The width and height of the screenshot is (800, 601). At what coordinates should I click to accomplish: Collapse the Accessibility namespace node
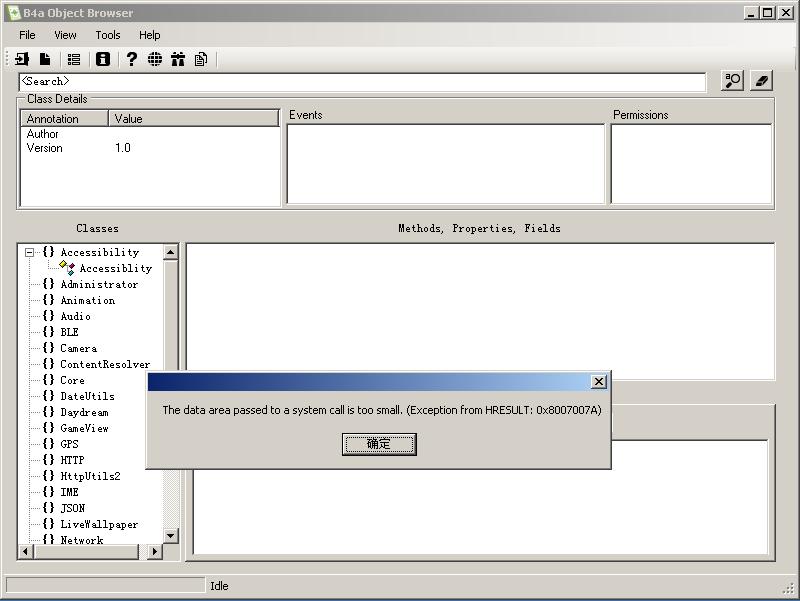click(x=30, y=252)
